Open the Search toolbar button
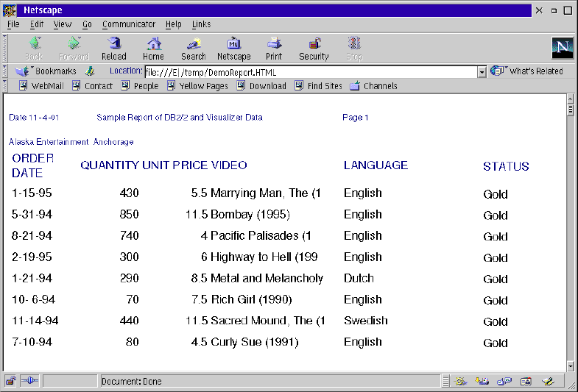The width and height of the screenshot is (578, 392). tap(194, 49)
